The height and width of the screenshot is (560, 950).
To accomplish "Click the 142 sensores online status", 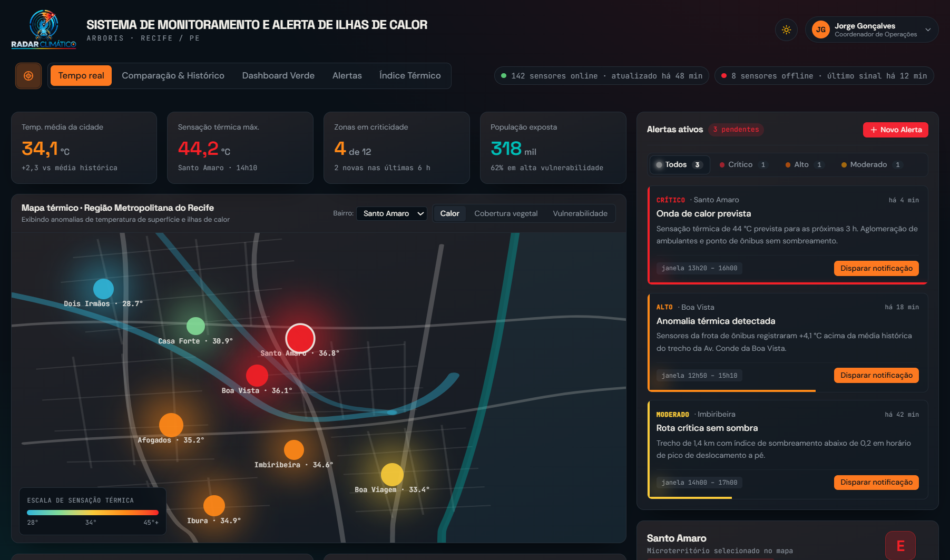I will (602, 76).
